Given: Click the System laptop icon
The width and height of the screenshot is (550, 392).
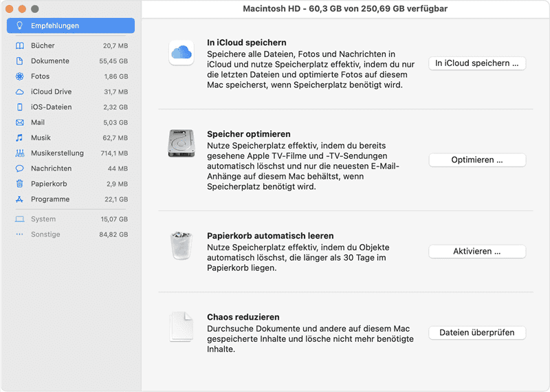Looking at the screenshot, I should click(x=20, y=219).
